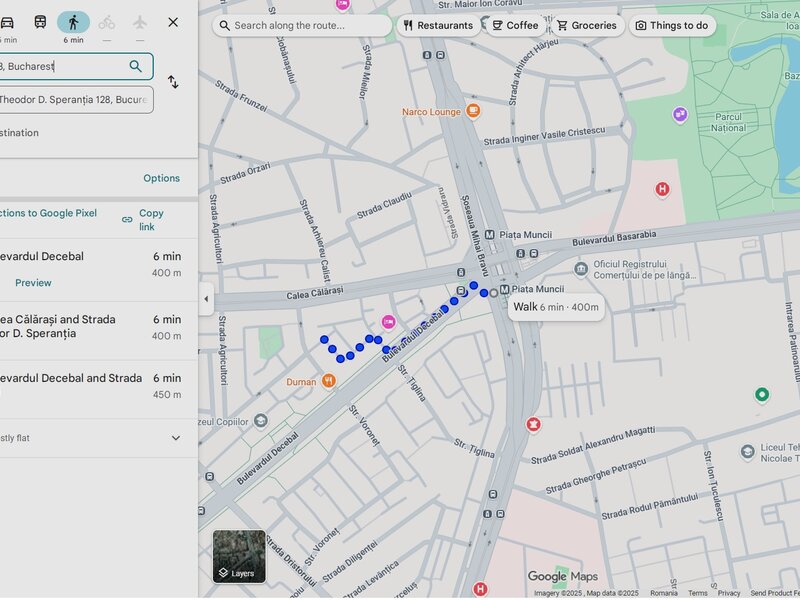
Task: Click pink hotel marker at map top
Action: (x=343, y=5)
